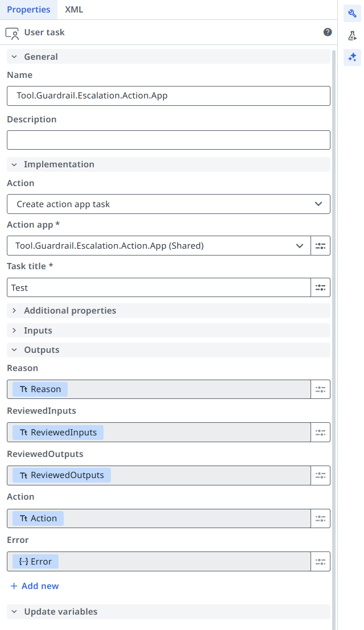The height and width of the screenshot is (630, 364).
Task: Open variable picker for ReviewedOutputs output
Action: click(320, 475)
